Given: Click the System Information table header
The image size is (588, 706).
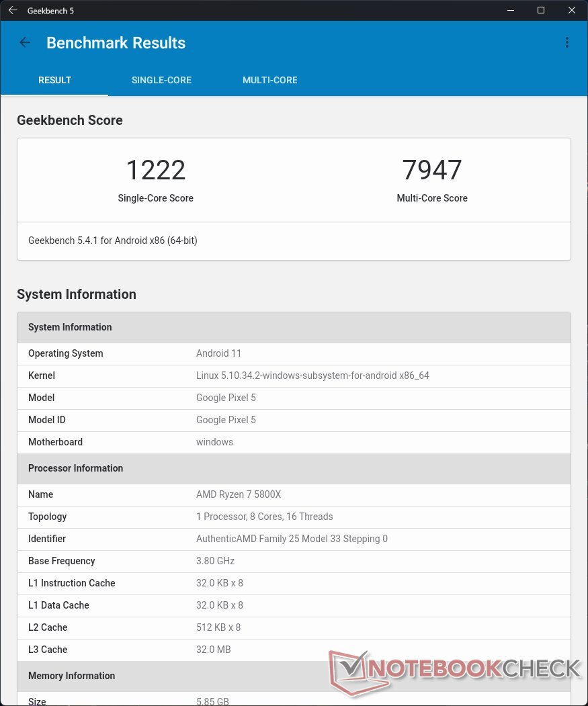Looking at the screenshot, I should pyautogui.click(x=294, y=327).
